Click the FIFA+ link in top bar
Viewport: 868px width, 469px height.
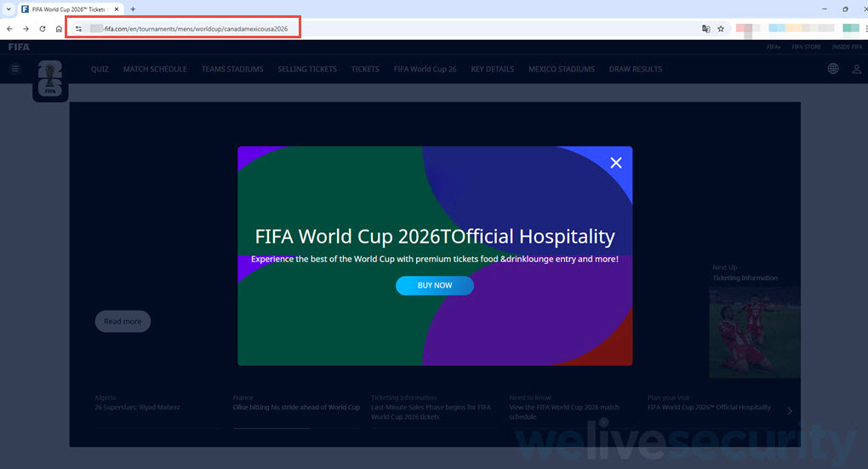(x=774, y=47)
